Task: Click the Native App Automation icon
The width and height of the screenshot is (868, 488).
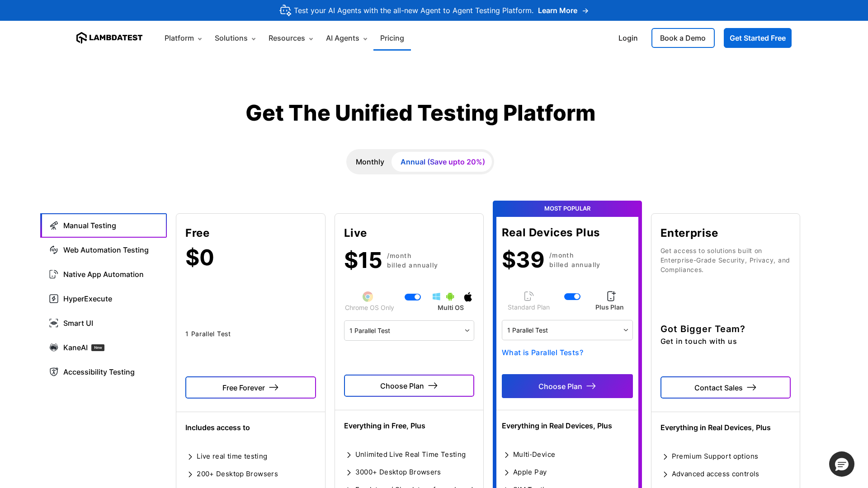Action: coord(54,274)
